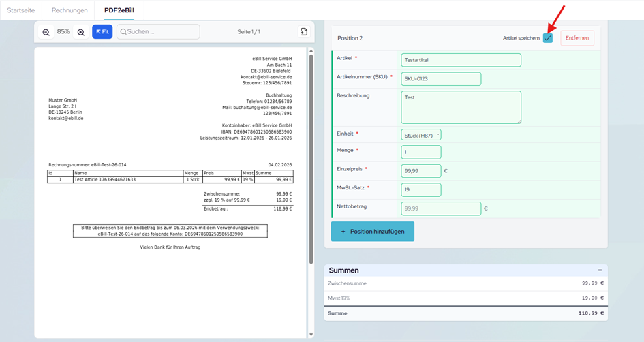Click the Artikel input field
The width and height of the screenshot is (644, 342).
(x=461, y=60)
